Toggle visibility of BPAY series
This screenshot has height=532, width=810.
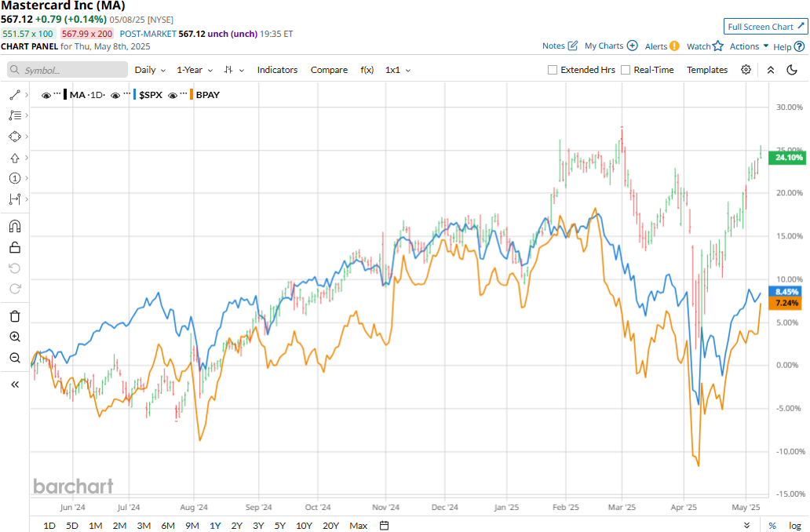(173, 95)
